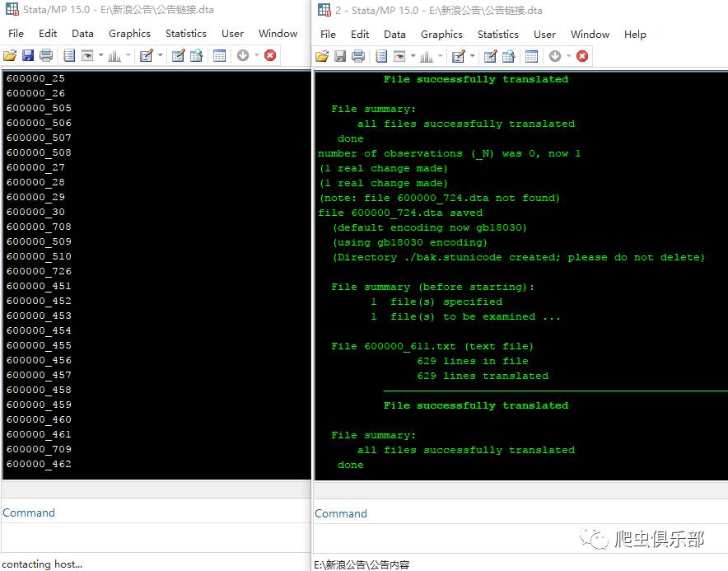Focus Command input box in left window
Viewport: 728px width, 571px height.
click(156, 537)
